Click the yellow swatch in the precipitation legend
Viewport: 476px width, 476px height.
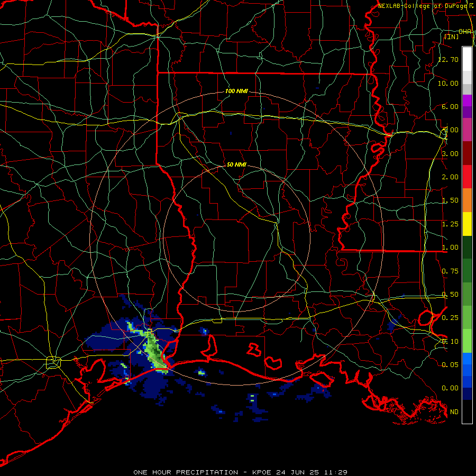click(467, 224)
